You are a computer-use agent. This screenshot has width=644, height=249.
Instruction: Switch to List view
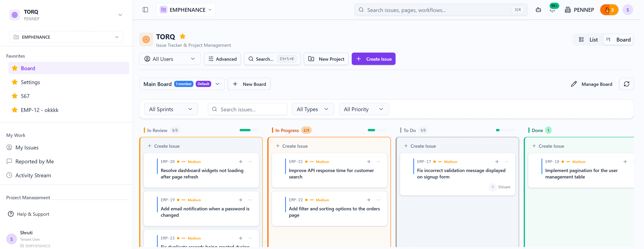(588, 40)
